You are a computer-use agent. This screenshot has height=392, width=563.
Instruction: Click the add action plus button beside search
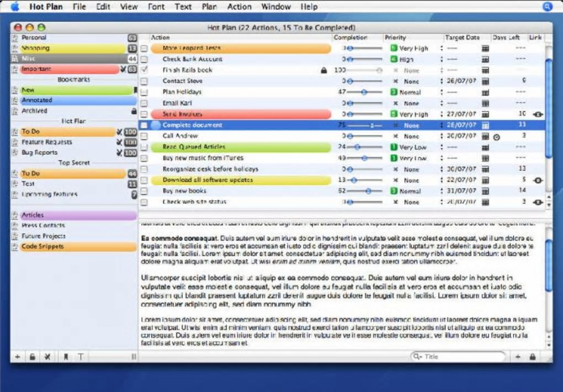pos(518,357)
